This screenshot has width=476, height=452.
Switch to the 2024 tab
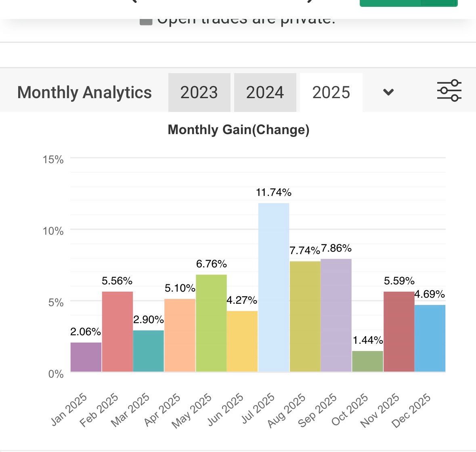coord(265,93)
